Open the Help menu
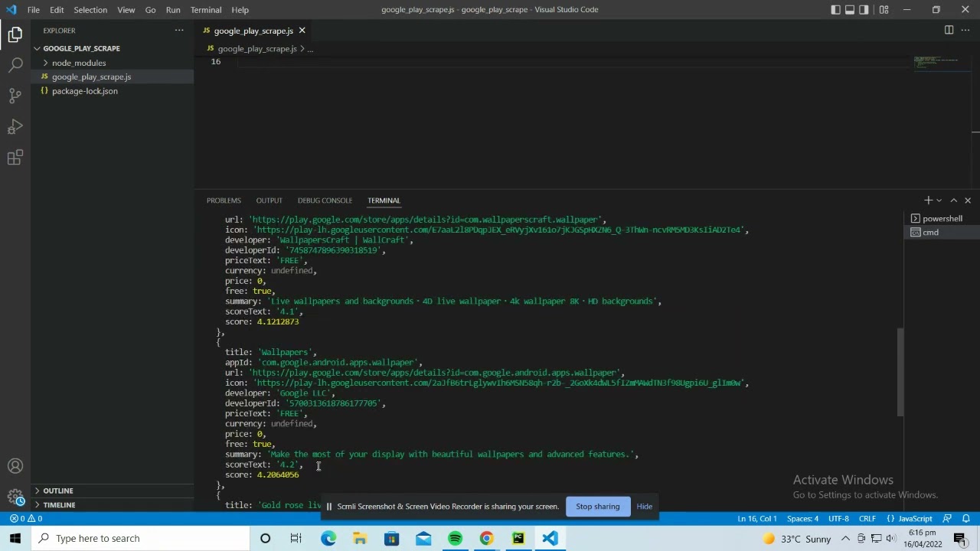The image size is (980, 551). click(x=240, y=10)
